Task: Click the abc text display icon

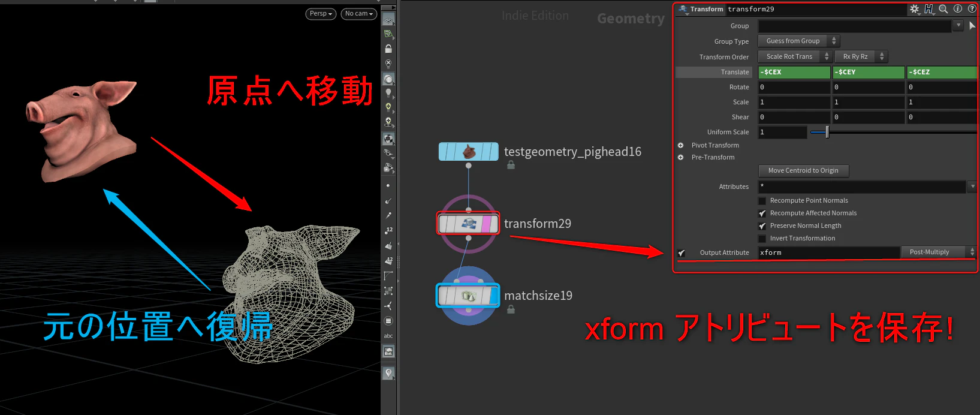Action: point(388,336)
